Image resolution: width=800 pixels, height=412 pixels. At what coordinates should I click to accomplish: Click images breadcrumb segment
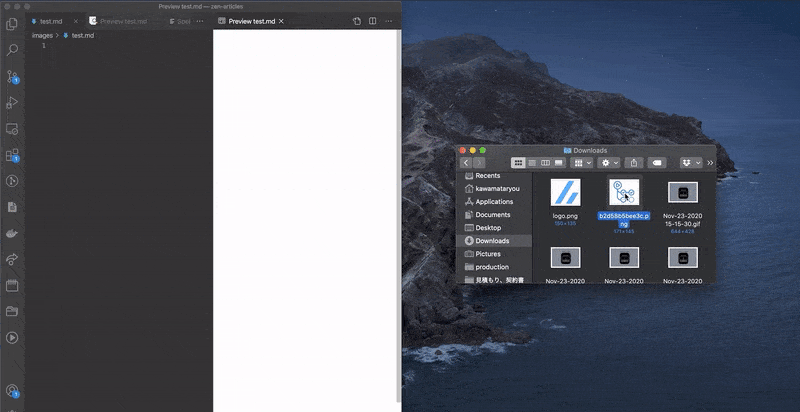point(42,36)
